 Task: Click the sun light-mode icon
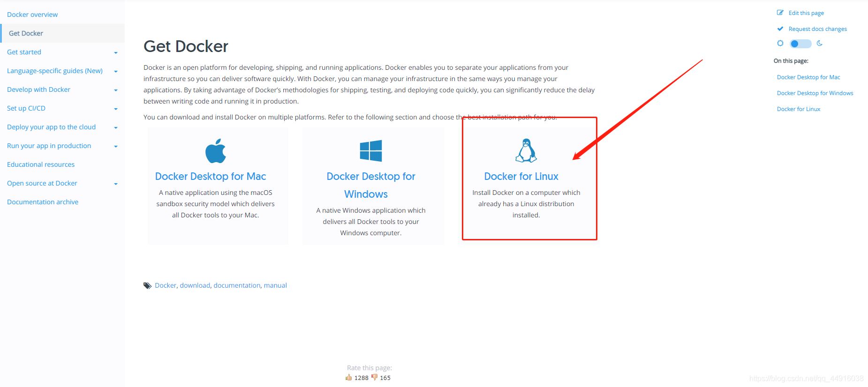(780, 43)
